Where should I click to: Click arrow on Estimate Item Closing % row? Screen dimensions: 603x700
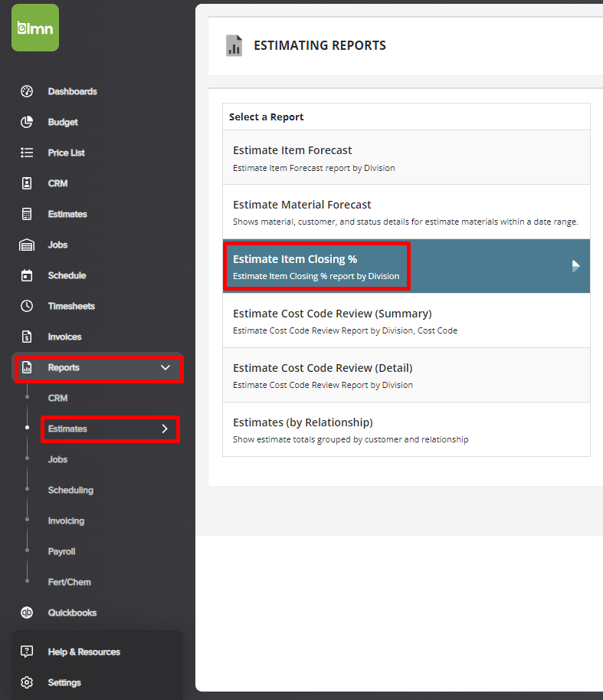coord(576,266)
